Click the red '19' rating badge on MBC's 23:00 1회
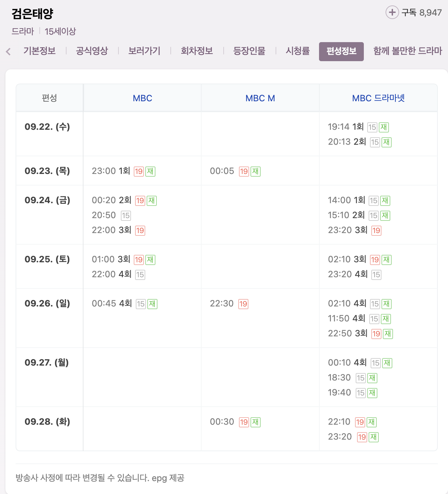This screenshot has width=448, height=494. point(139,172)
